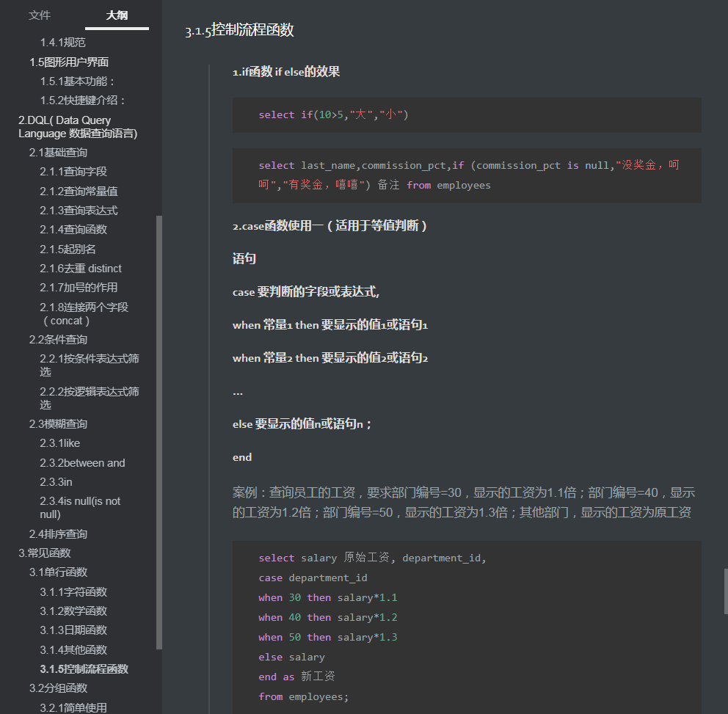This screenshot has height=714, width=728.
Task: Open 3.2.1简单使用 outline entry
Action: click(x=73, y=707)
